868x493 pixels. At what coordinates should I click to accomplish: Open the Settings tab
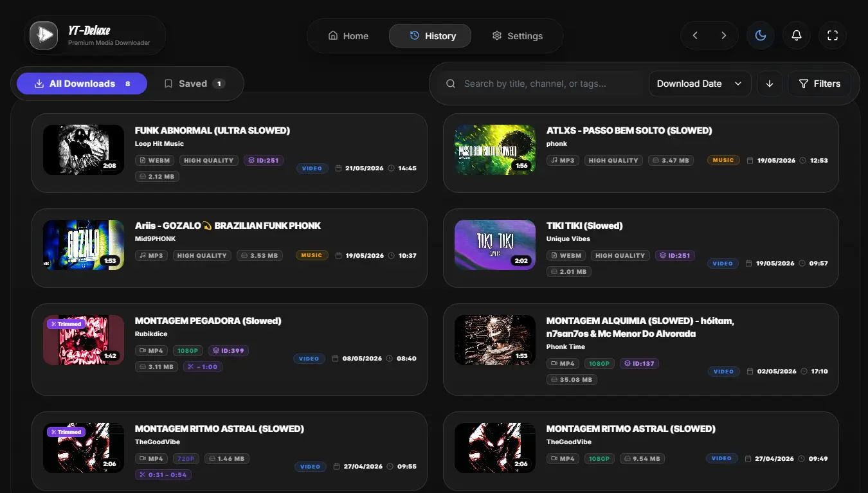point(518,36)
